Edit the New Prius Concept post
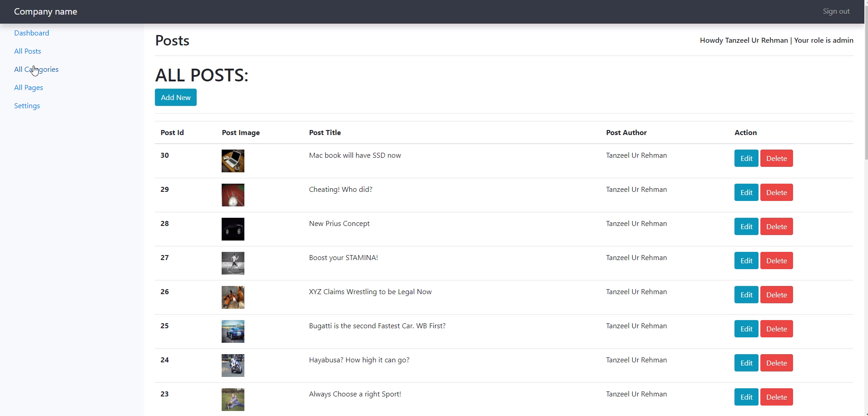 (x=746, y=227)
